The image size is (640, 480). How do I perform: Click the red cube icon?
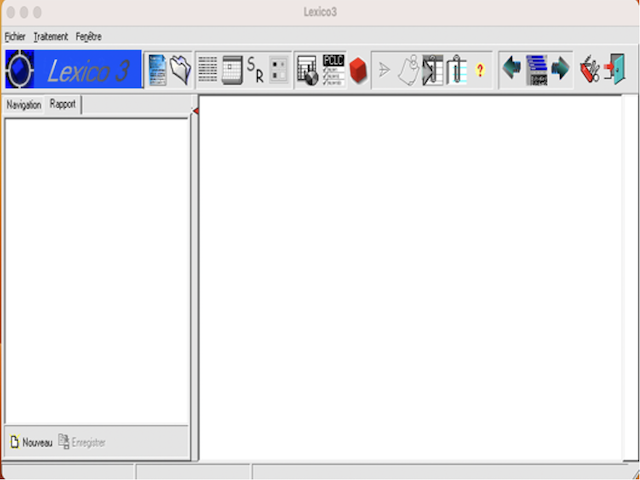coord(358,71)
